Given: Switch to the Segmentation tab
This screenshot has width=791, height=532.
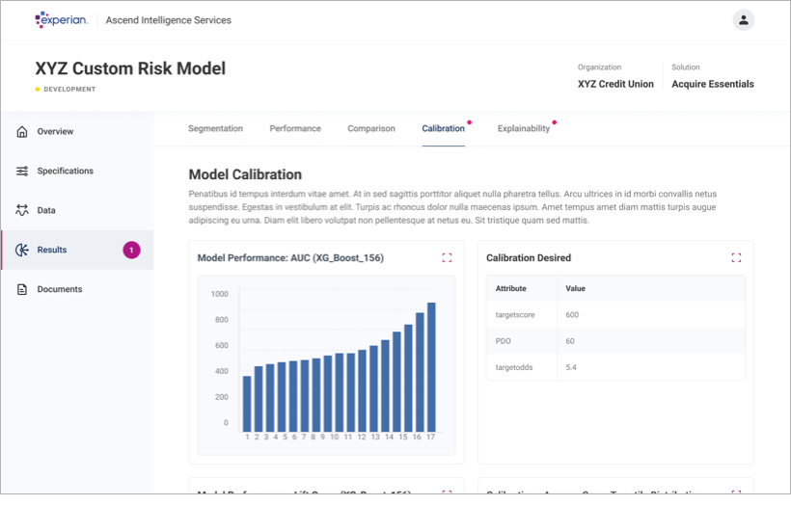Looking at the screenshot, I should point(215,128).
